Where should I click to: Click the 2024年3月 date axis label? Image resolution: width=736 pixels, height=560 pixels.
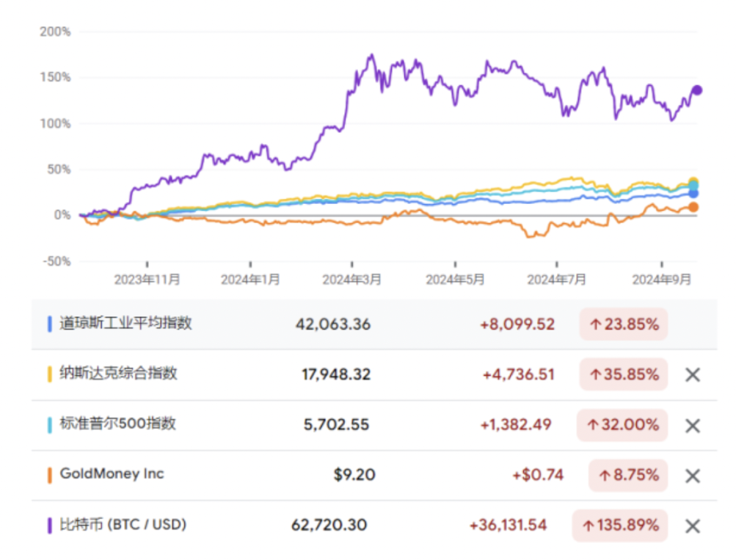pyautogui.click(x=352, y=279)
